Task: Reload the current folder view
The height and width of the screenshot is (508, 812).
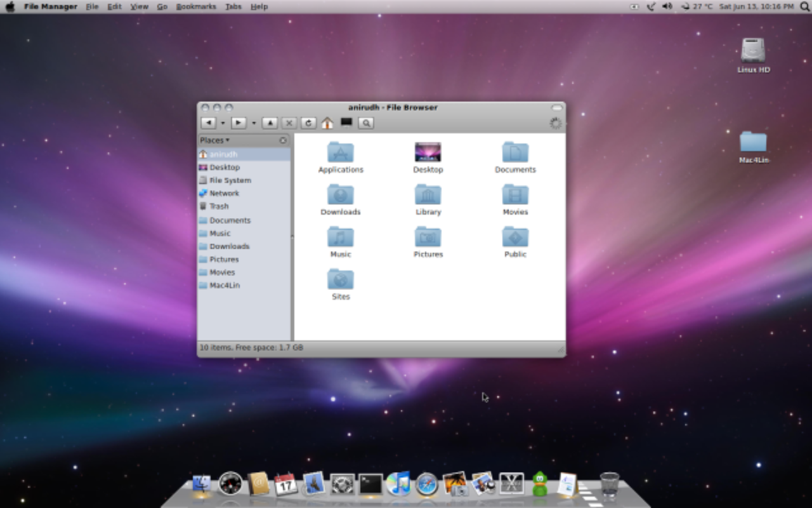Action: point(308,123)
